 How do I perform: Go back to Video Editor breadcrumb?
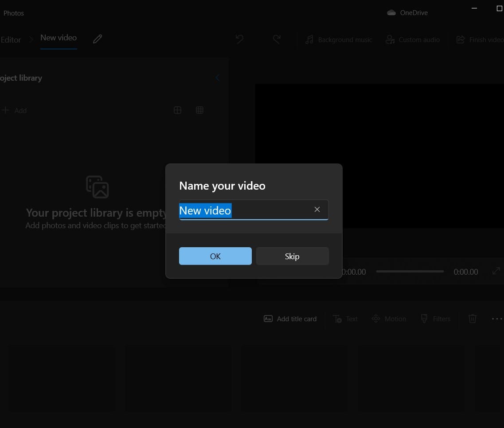[x=11, y=40]
